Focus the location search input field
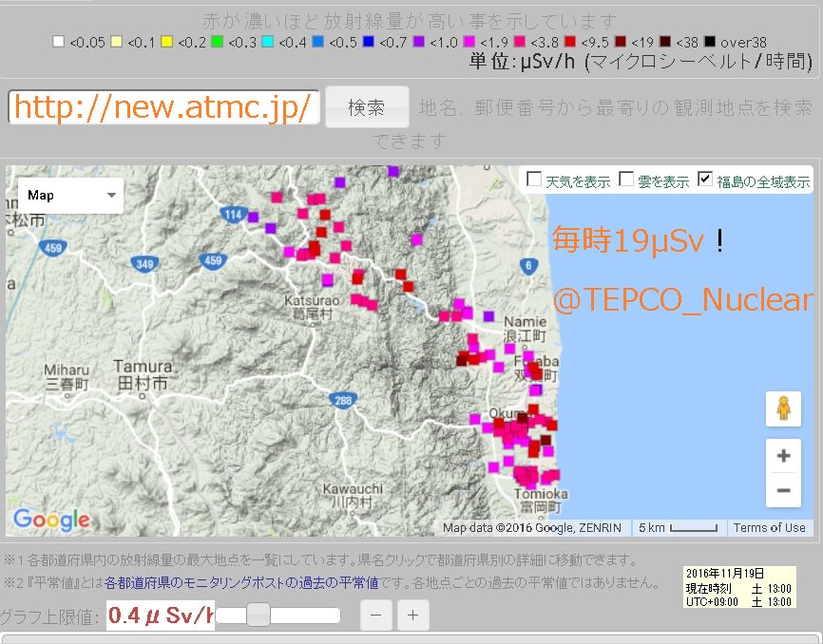This screenshot has height=644, width=823. click(163, 107)
